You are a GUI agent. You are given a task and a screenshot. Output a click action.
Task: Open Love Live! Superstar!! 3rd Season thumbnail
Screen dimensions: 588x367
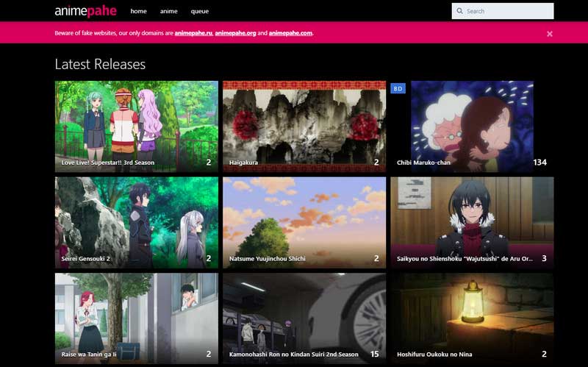click(x=137, y=127)
